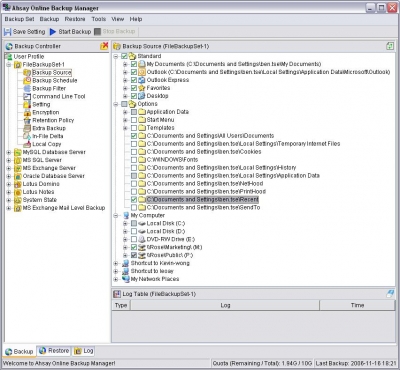Click the blue Start Backup arrow icon
The height and width of the screenshot is (371, 400).
click(x=53, y=32)
